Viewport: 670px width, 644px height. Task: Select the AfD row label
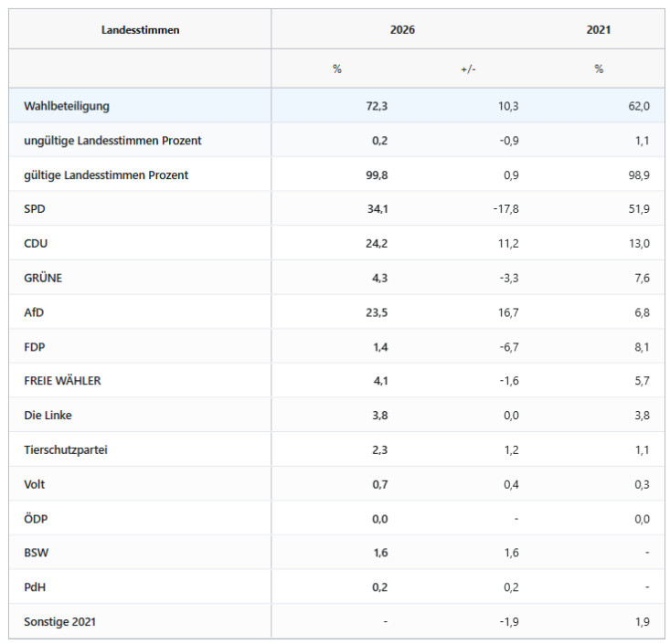click(x=34, y=312)
